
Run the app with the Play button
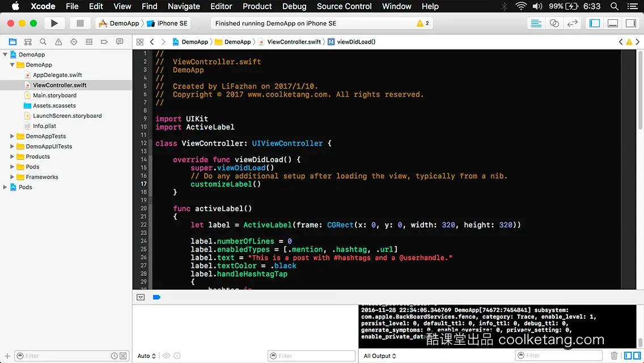(x=54, y=23)
